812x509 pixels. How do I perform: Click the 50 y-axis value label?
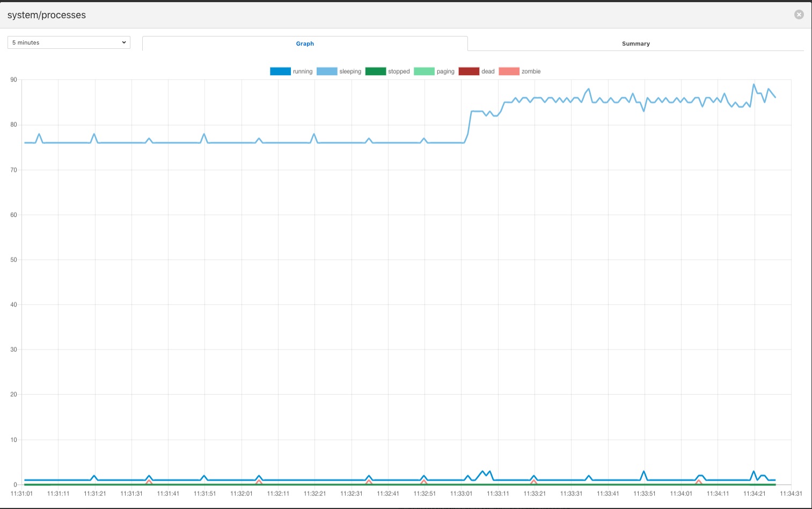[13, 259]
